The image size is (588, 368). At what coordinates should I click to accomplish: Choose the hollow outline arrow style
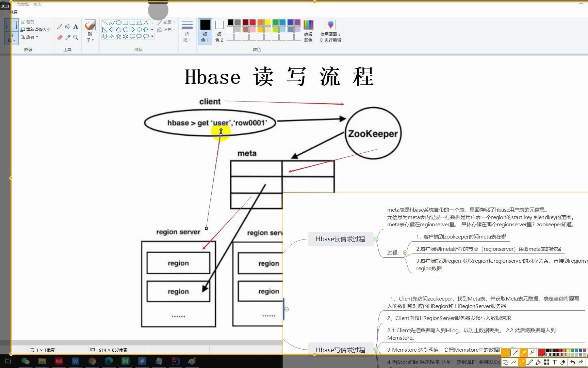pyautogui.click(x=532, y=353)
